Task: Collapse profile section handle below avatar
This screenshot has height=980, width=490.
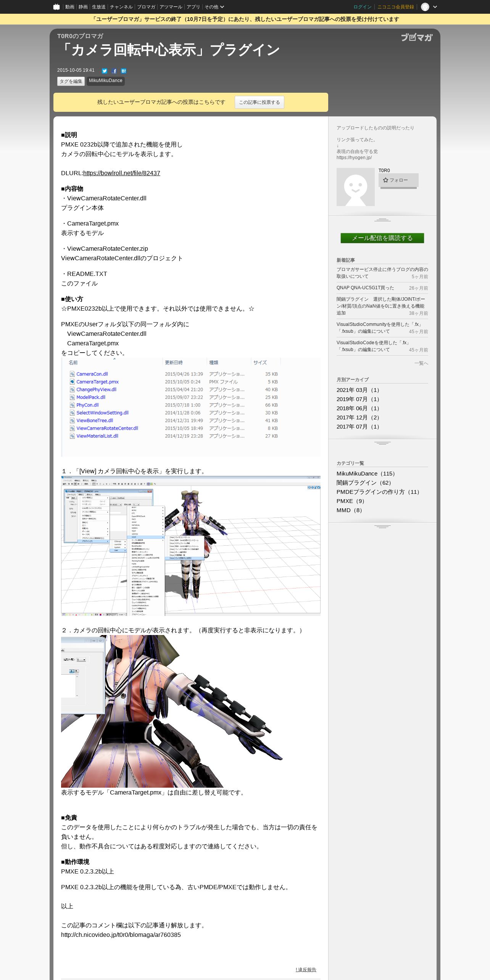Action: [382, 220]
